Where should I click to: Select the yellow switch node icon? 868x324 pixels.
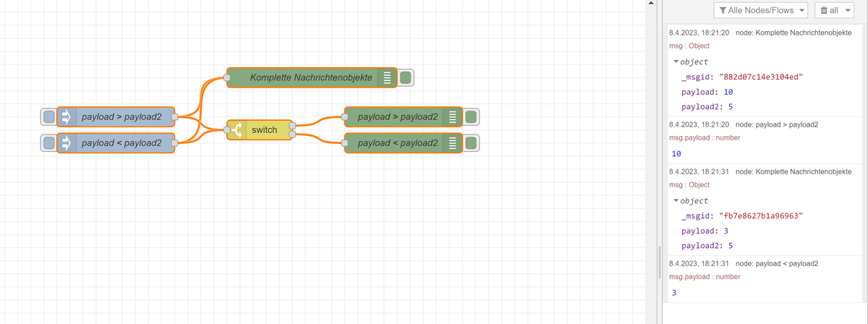pos(236,129)
